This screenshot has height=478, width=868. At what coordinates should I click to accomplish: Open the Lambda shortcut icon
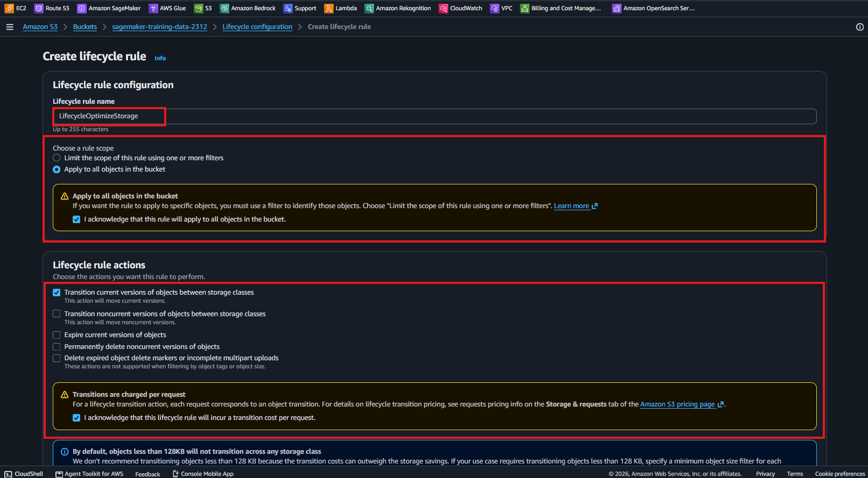[x=329, y=8]
